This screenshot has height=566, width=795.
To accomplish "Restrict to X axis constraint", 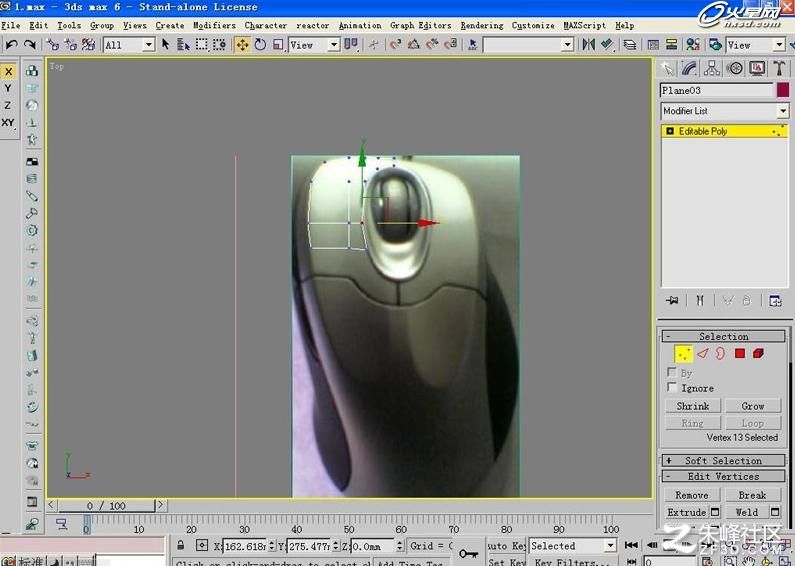I will [8, 72].
